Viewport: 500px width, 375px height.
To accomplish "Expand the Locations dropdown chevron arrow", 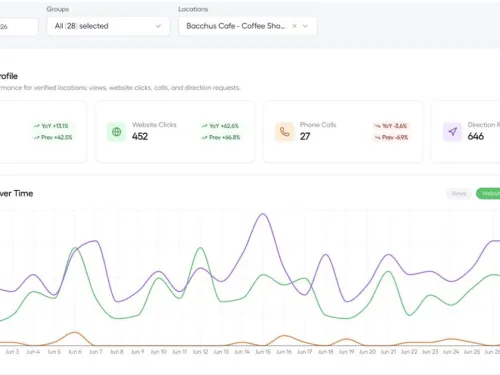I will coord(305,26).
